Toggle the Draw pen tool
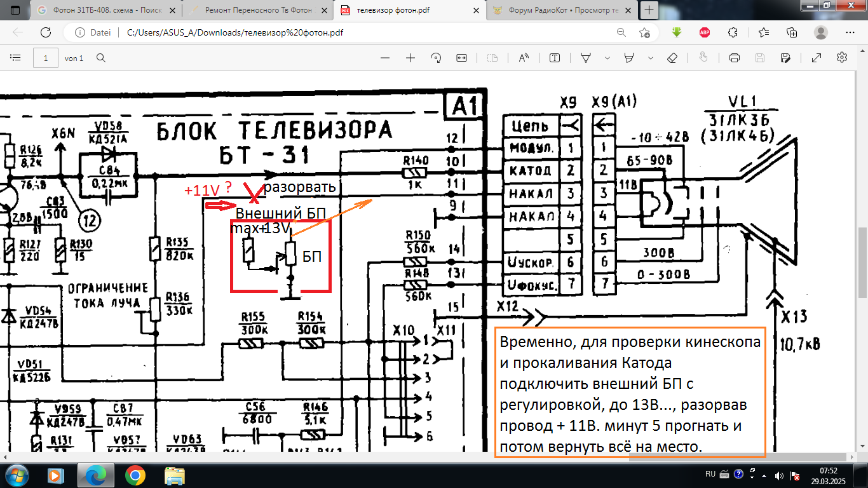 pos(586,58)
